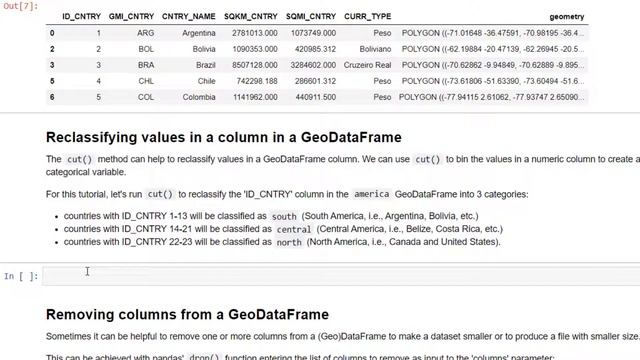Click the Out[7]: output prompt

pyautogui.click(x=20, y=6)
